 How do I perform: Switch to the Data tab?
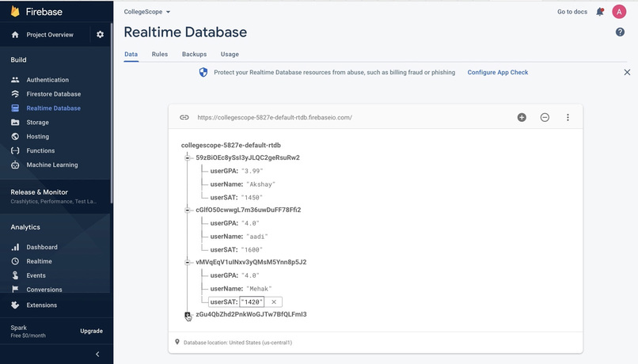[131, 54]
